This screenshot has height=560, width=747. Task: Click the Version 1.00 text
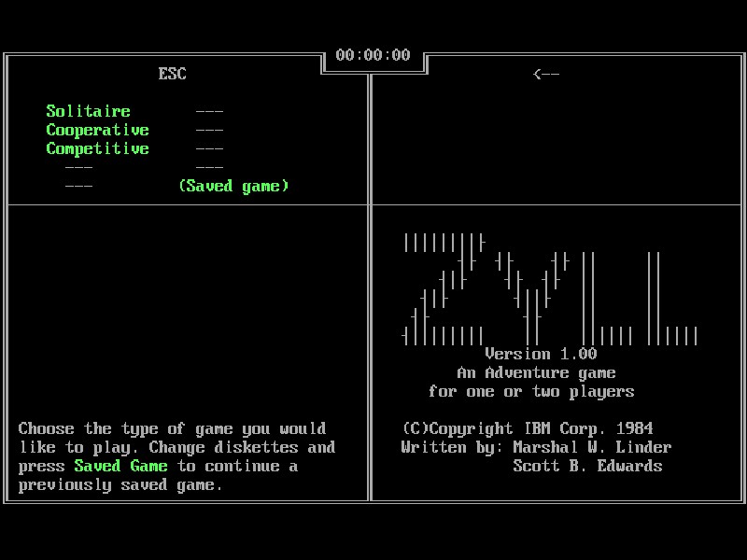point(541,354)
